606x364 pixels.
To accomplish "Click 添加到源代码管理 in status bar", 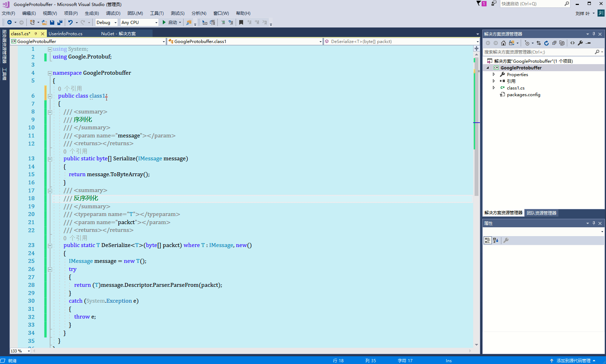I will click(573, 361).
